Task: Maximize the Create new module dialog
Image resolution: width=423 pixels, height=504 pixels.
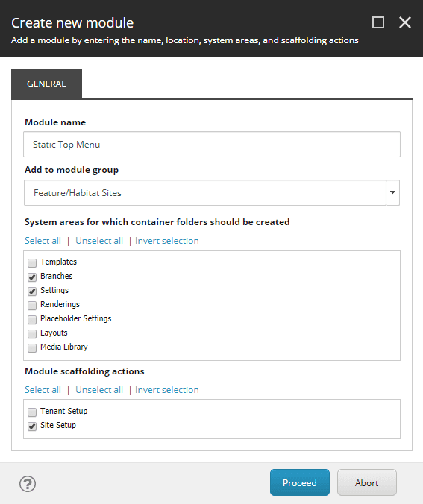Action: coord(378,22)
